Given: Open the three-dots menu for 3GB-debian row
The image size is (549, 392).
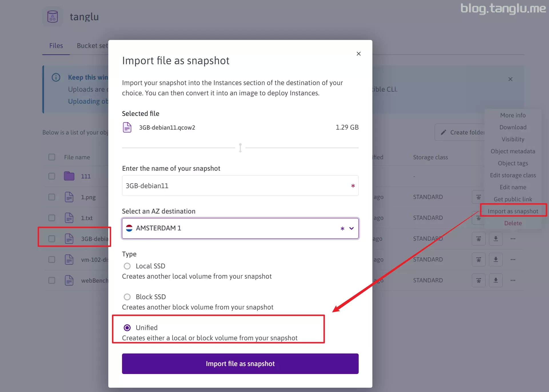Looking at the screenshot, I should pyautogui.click(x=513, y=239).
